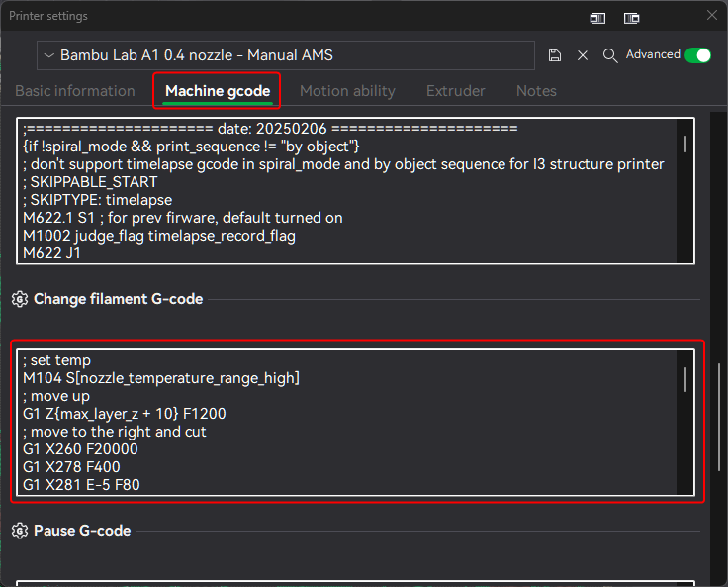Click the Pause G-code section heading
The width and height of the screenshot is (728, 587).
click(x=82, y=531)
